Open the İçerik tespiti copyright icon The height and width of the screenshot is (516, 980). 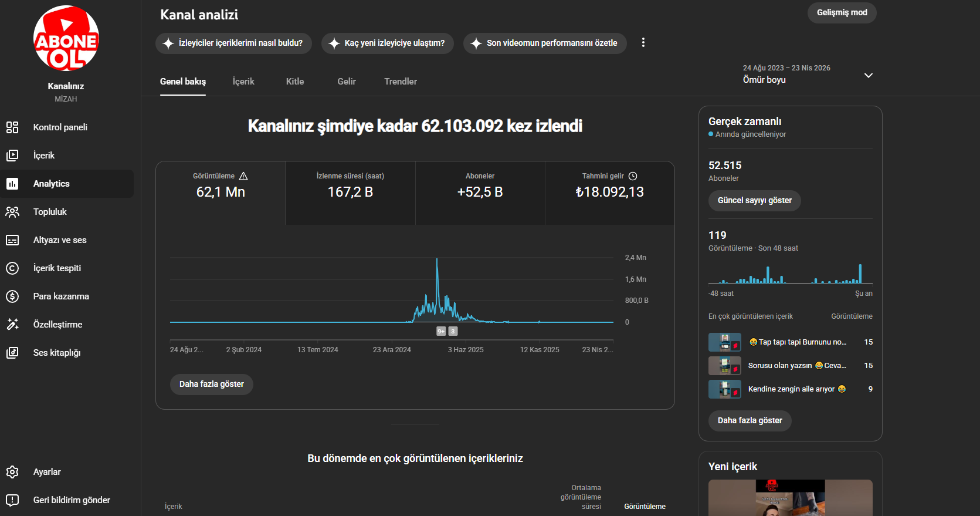(x=12, y=268)
